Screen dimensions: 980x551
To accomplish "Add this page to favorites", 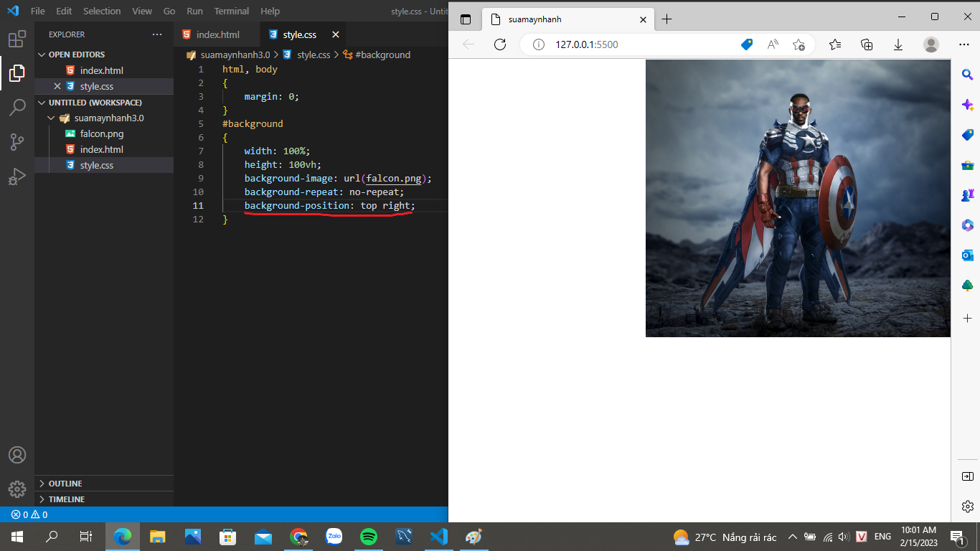I will click(798, 44).
